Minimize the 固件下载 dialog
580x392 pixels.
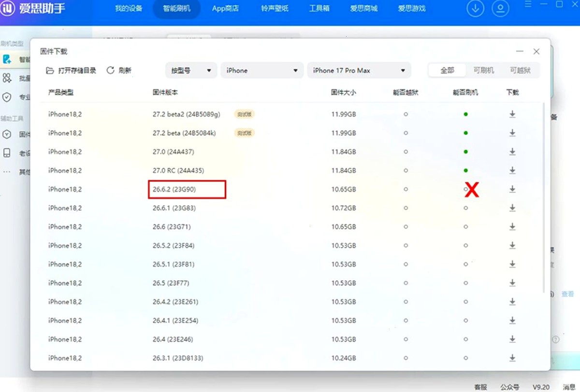point(520,52)
